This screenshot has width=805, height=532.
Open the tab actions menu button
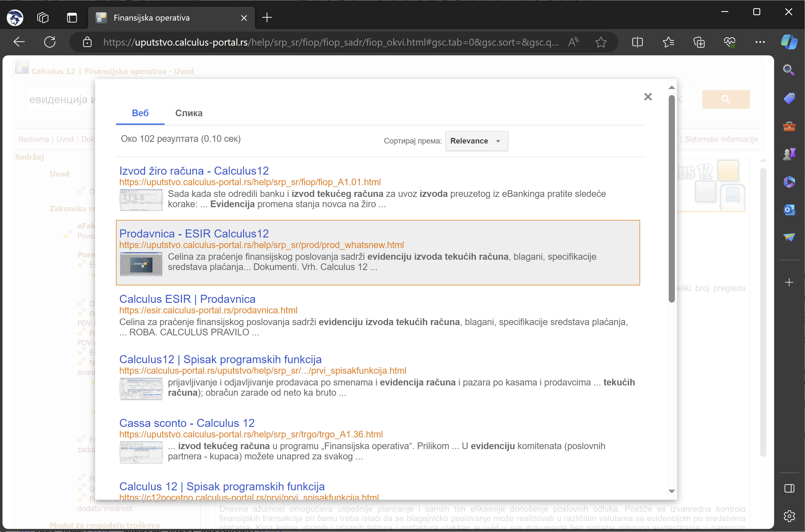(72, 18)
